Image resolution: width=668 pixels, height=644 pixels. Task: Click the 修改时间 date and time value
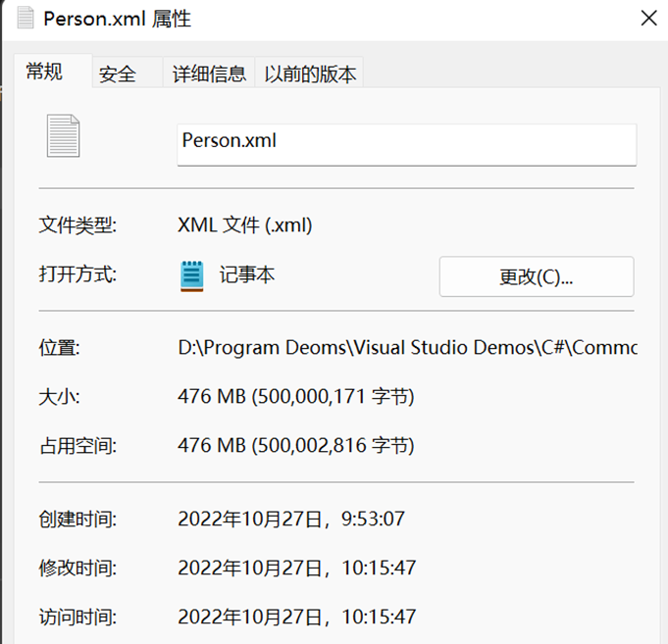(x=296, y=568)
